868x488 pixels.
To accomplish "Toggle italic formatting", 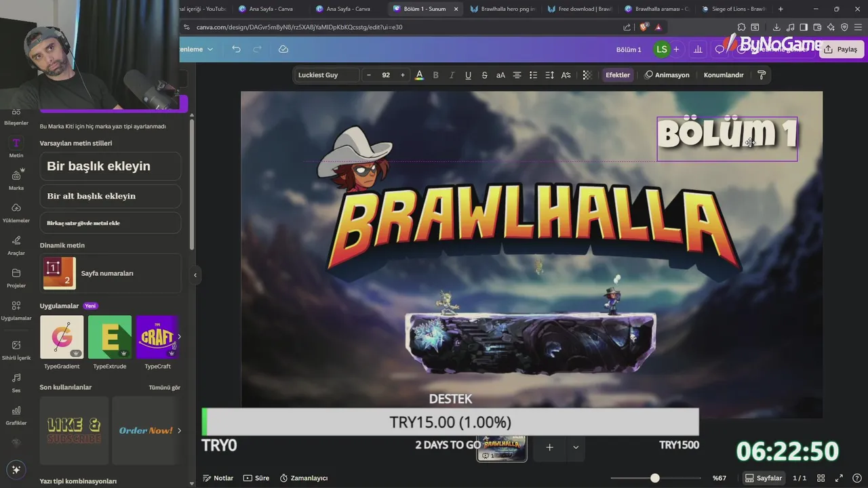I will pyautogui.click(x=452, y=75).
